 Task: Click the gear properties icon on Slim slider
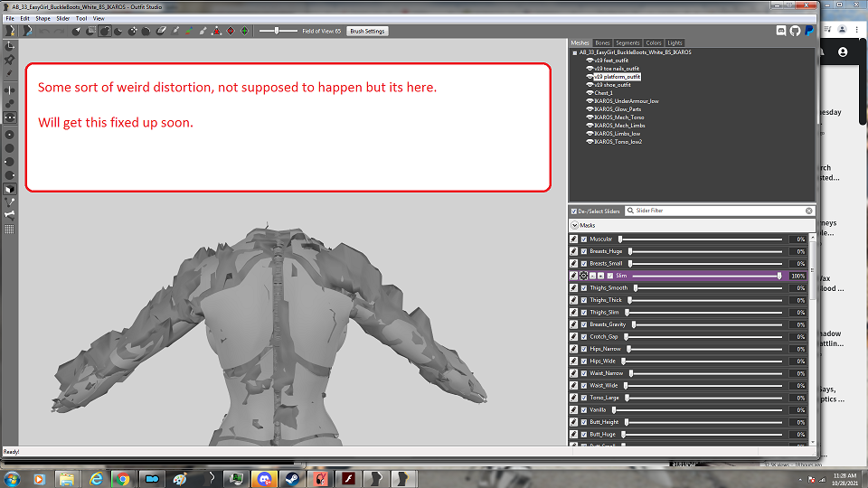pos(583,276)
